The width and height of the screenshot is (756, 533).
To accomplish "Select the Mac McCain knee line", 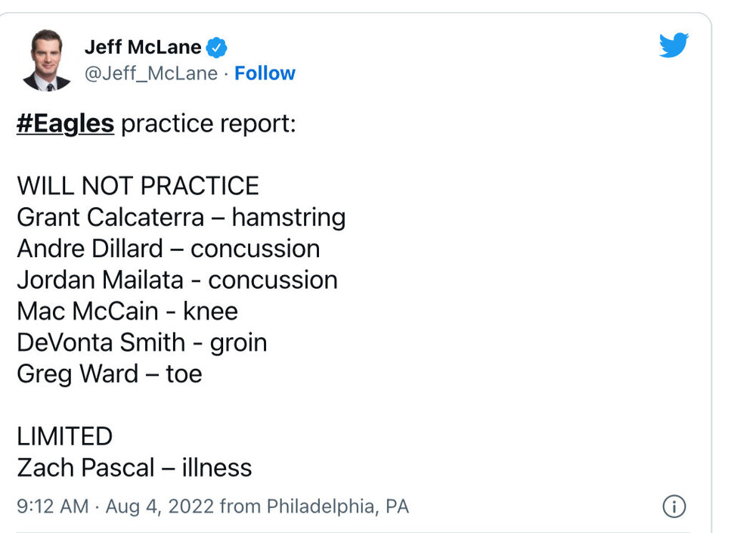I will click(127, 311).
